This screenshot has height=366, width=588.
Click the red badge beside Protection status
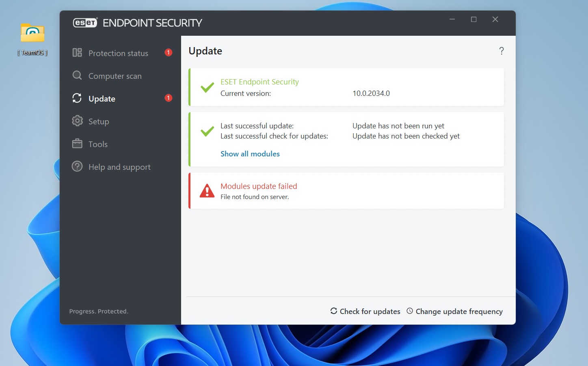168,52
